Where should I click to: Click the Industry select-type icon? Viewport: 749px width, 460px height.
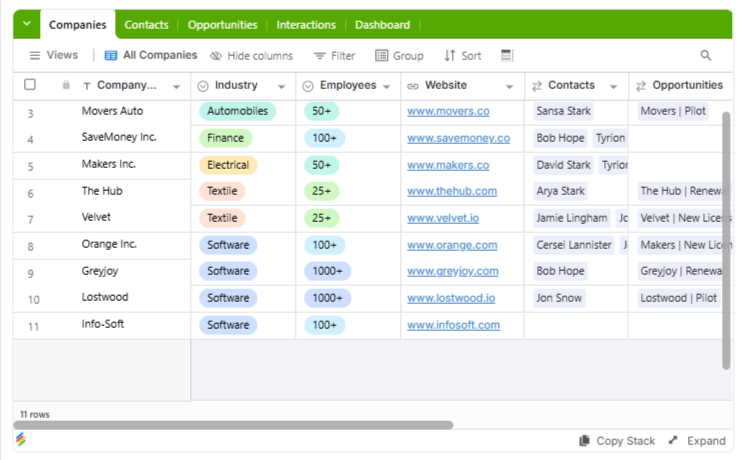click(x=203, y=86)
